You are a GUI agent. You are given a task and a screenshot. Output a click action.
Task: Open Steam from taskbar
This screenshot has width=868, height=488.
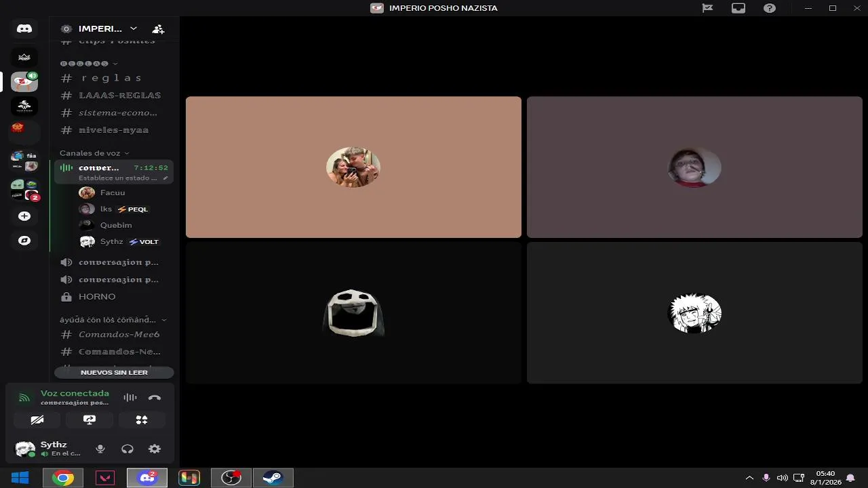(273, 478)
